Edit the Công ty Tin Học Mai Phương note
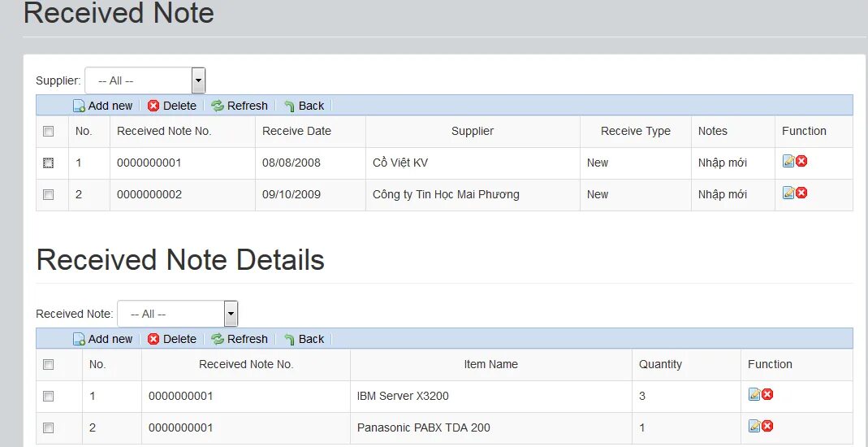 (788, 193)
